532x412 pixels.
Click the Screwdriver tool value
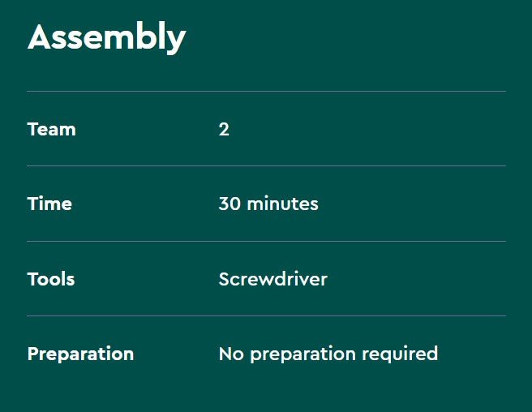pos(272,279)
